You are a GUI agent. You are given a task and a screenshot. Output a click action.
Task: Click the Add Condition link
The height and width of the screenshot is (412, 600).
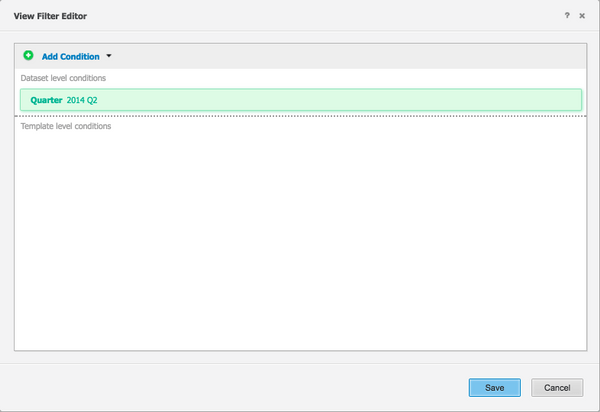tap(71, 57)
